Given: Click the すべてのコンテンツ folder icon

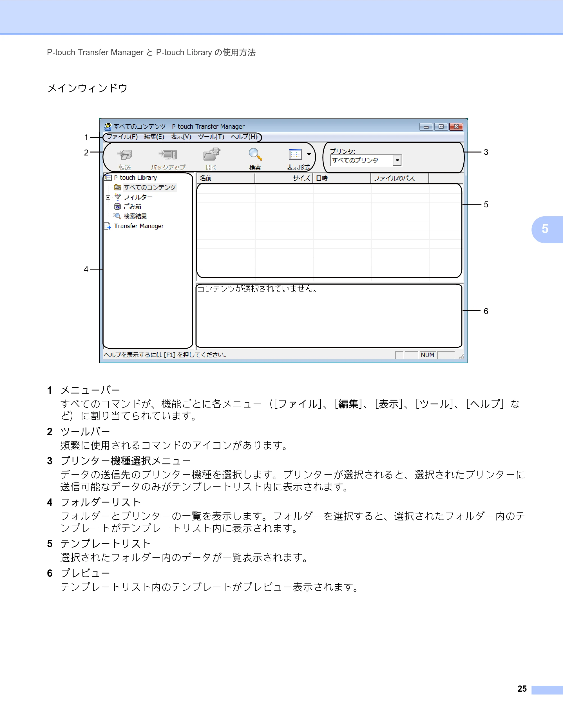Looking at the screenshot, I should point(118,187).
